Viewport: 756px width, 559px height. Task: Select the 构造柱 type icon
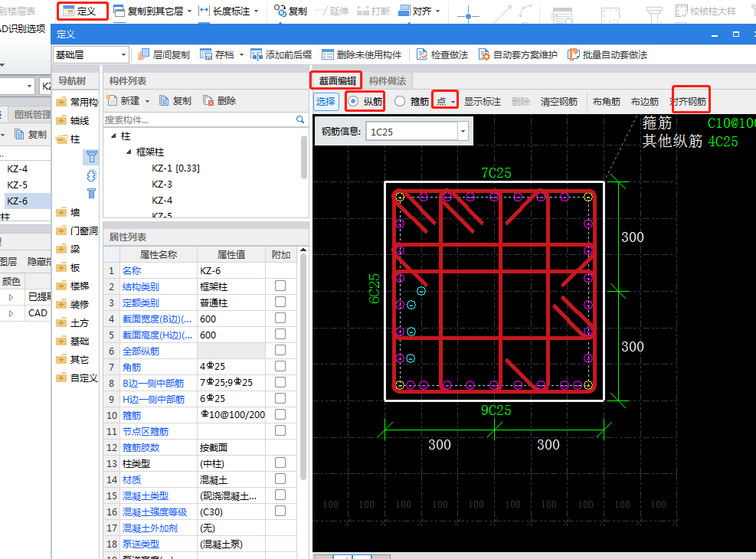pos(92,175)
